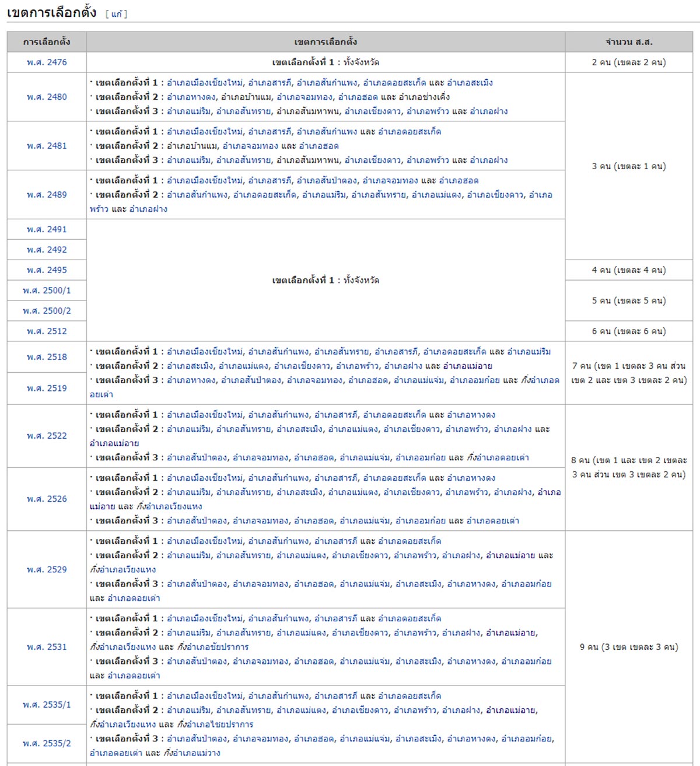This screenshot has height=766, width=700.
Task: Click the พ.ศ. 2500/2 link
Action: click(47, 311)
